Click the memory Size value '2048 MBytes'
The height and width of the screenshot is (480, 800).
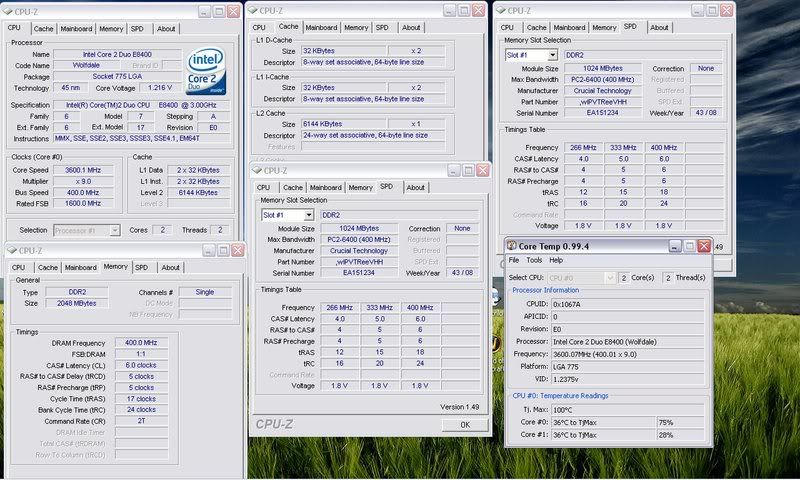point(77,303)
